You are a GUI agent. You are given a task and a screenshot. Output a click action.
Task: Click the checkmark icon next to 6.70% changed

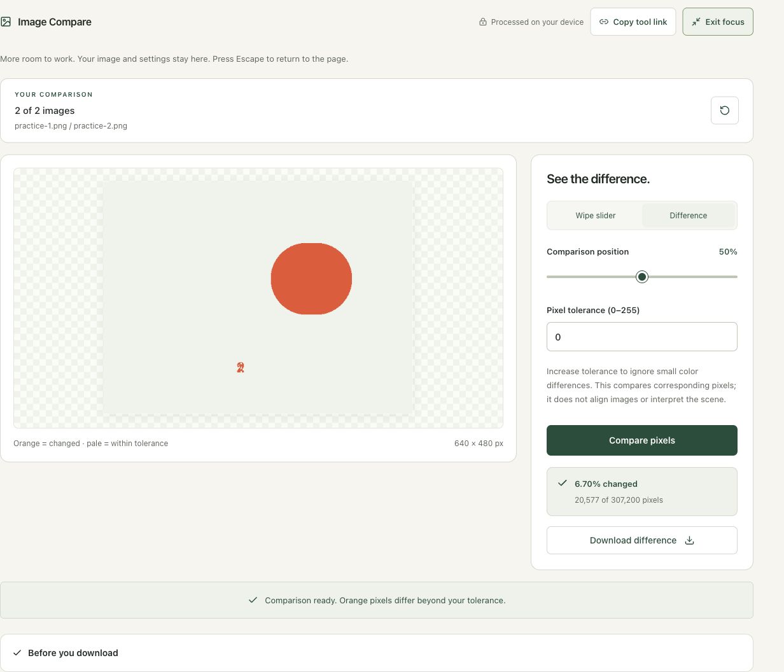563,483
